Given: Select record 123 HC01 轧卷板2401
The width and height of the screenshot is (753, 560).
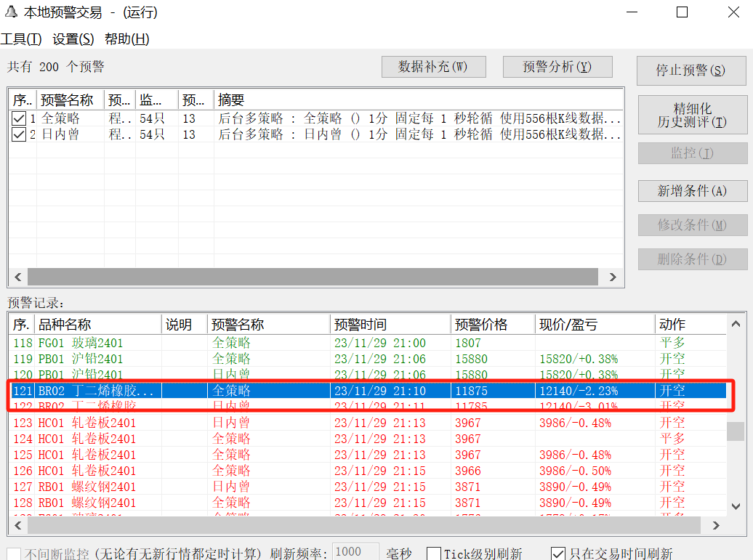Looking at the screenshot, I should [367, 423].
